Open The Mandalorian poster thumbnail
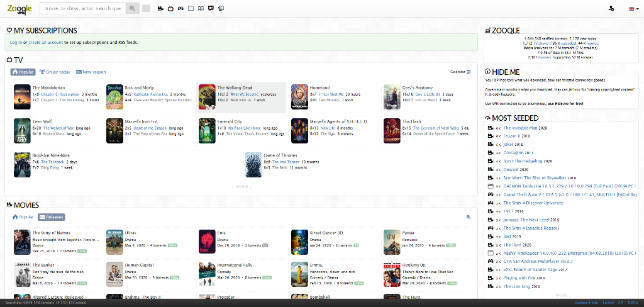Image resolution: width=644 pixels, height=307 pixels. (x=22, y=97)
